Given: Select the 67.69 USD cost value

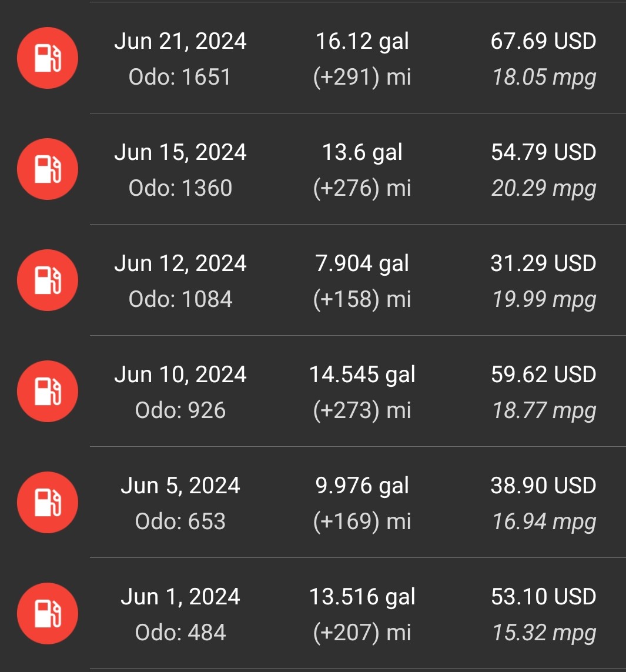Looking at the screenshot, I should point(543,41).
